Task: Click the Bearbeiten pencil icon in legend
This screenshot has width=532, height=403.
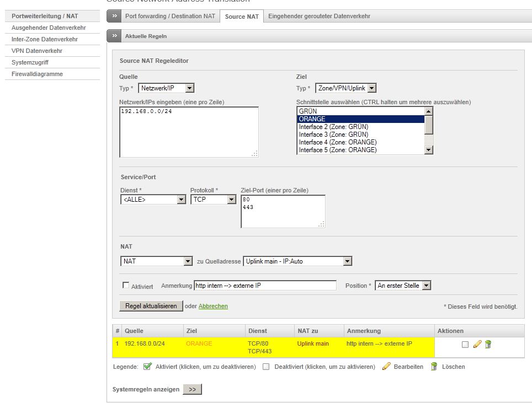Action: [386, 367]
